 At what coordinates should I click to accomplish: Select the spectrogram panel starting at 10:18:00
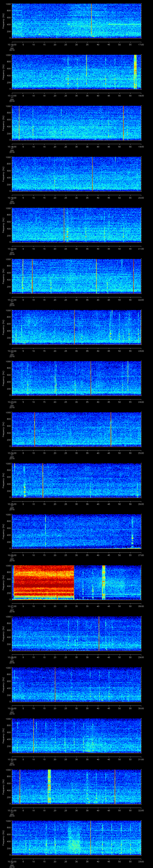(76, 123)
